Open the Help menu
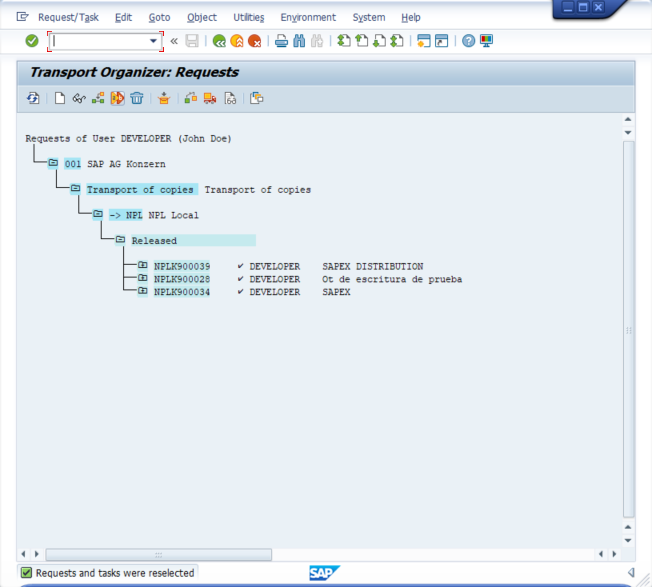 click(411, 17)
